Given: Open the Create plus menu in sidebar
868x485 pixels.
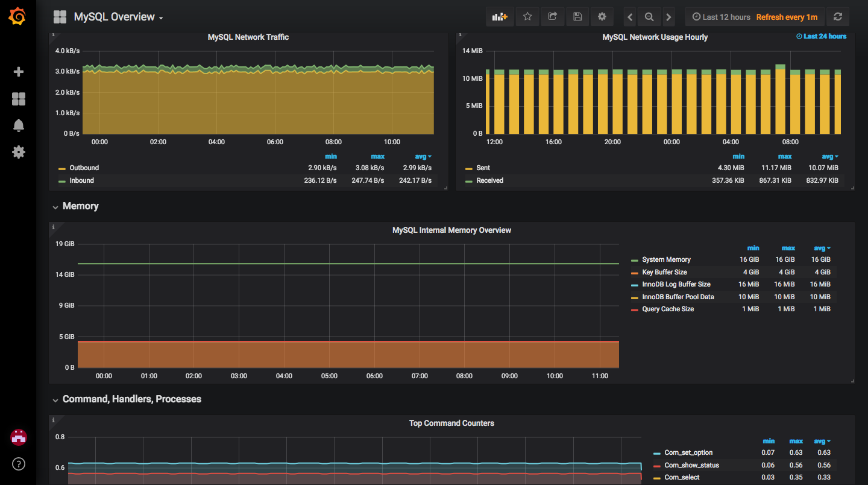Looking at the screenshot, I should 19,72.
